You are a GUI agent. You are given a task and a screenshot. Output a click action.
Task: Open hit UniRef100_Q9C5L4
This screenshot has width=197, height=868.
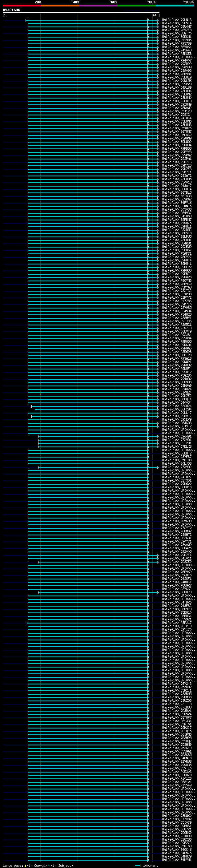coord(176,23)
